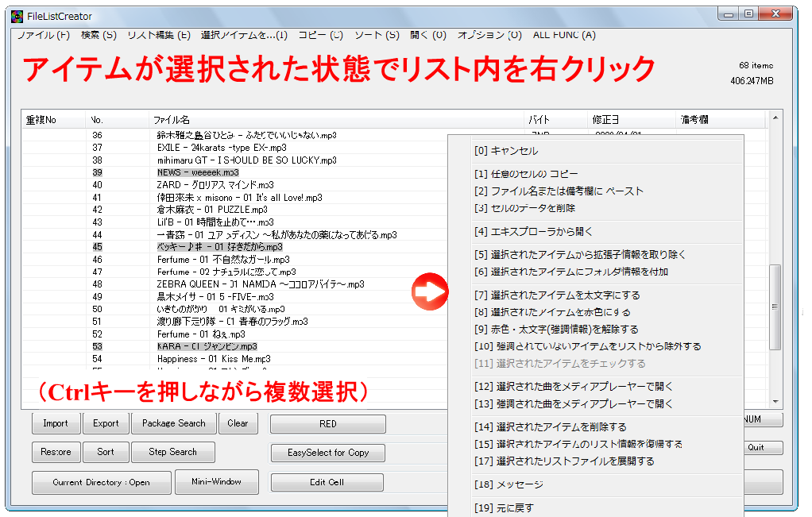Click the Export button

tap(106, 423)
